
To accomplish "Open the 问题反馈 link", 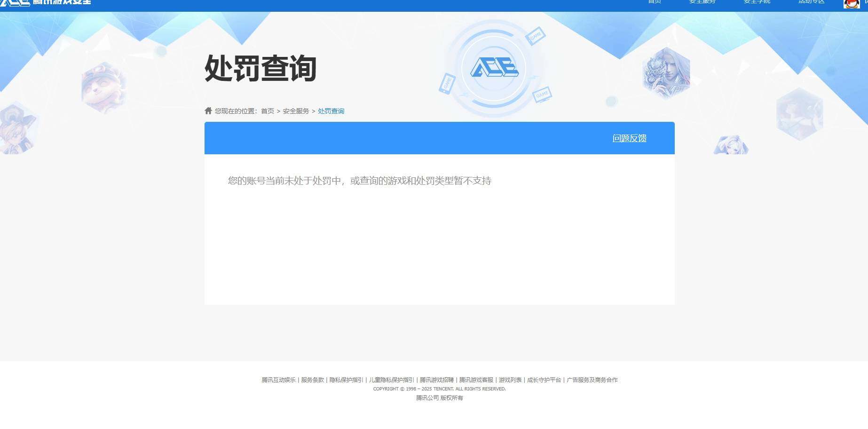I will pos(630,138).
